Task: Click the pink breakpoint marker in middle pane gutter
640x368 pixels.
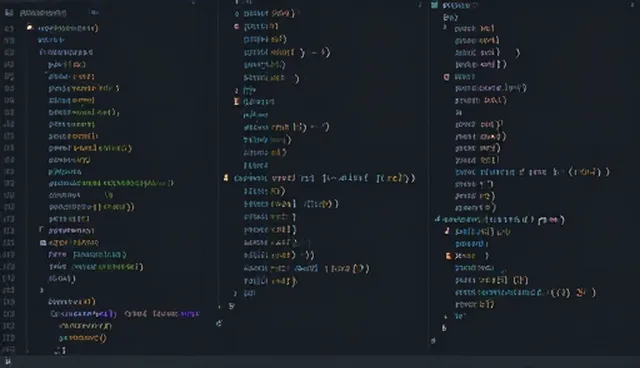Action: pyautogui.click(x=236, y=26)
